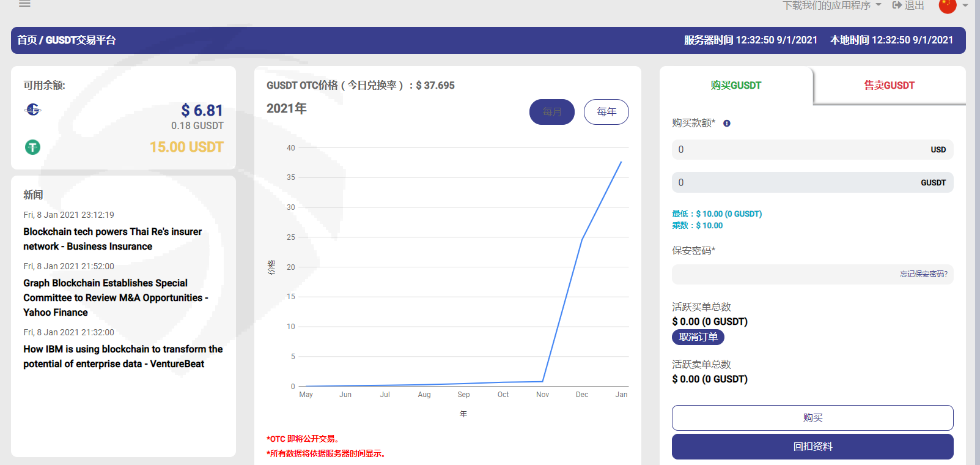Click the GUSDT coin logo icon

click(33, 110)
